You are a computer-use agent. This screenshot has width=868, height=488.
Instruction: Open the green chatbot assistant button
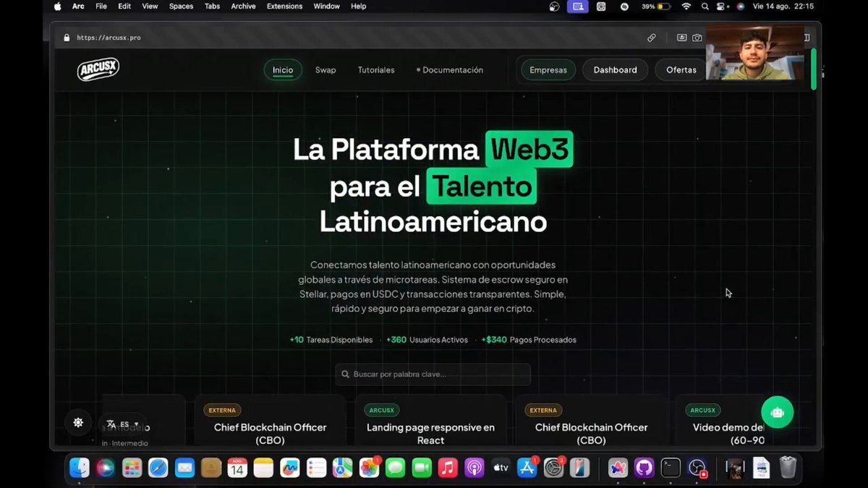[778, 412]
